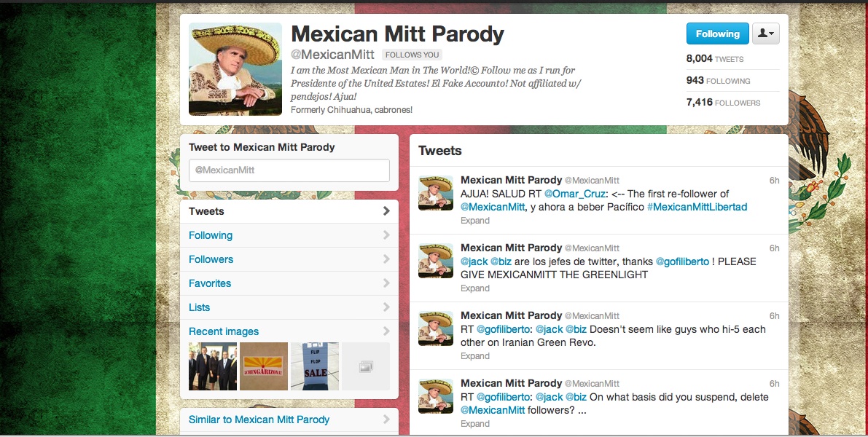Click the @MexicanMitt handle in the profile header
This screenshot has width=868, height=437.
click(x=332, y=55)
